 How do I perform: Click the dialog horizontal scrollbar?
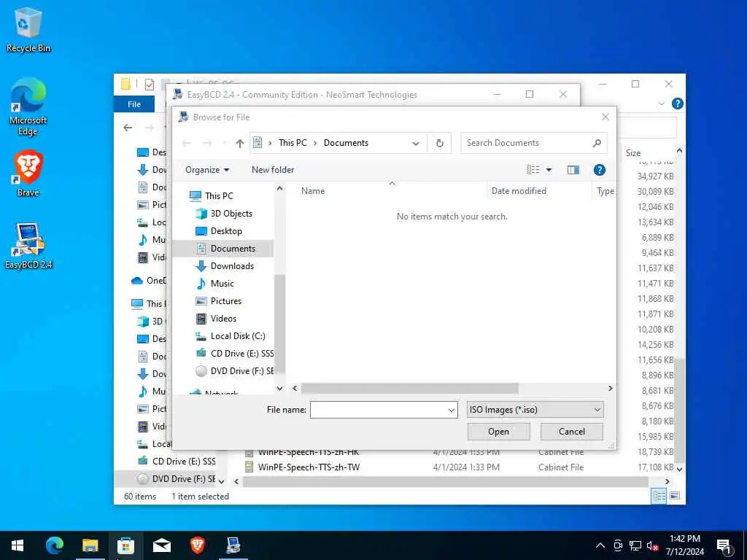pyautogui.click(x=409, y=389)
